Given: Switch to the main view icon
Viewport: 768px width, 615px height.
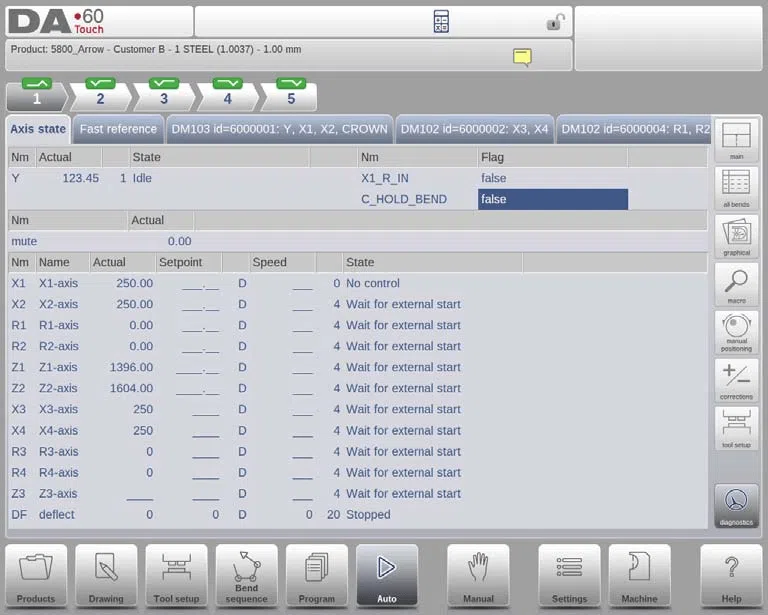Looking at the screenshot, I should 736,140.
